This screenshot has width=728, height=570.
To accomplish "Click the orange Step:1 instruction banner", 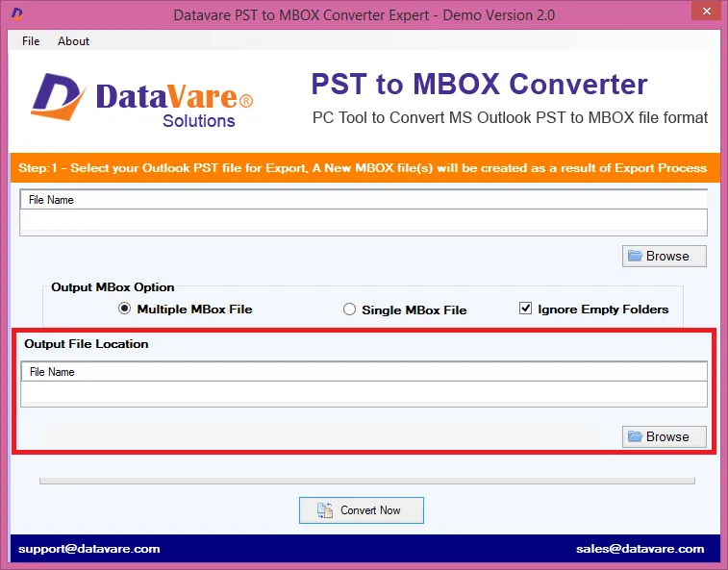I will [364, 167].
